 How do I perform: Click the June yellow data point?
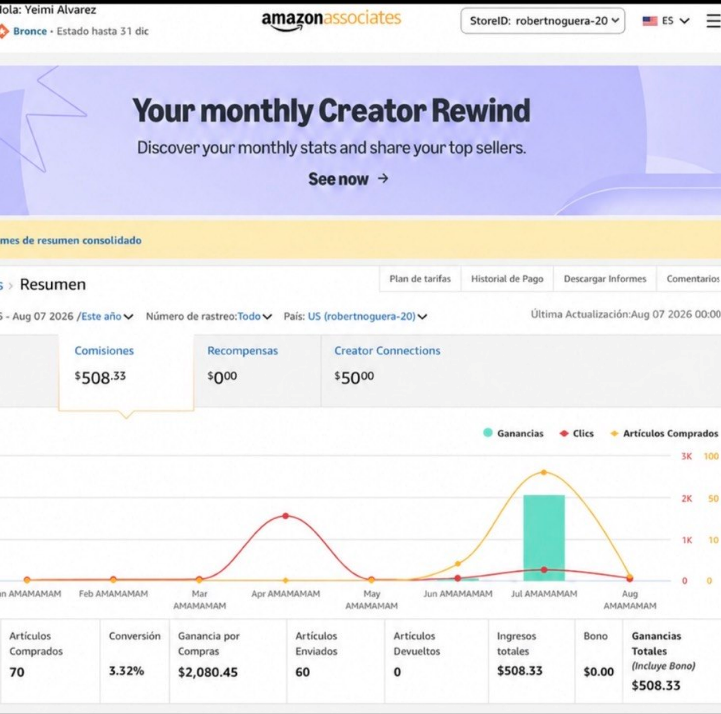coord(458,564)
